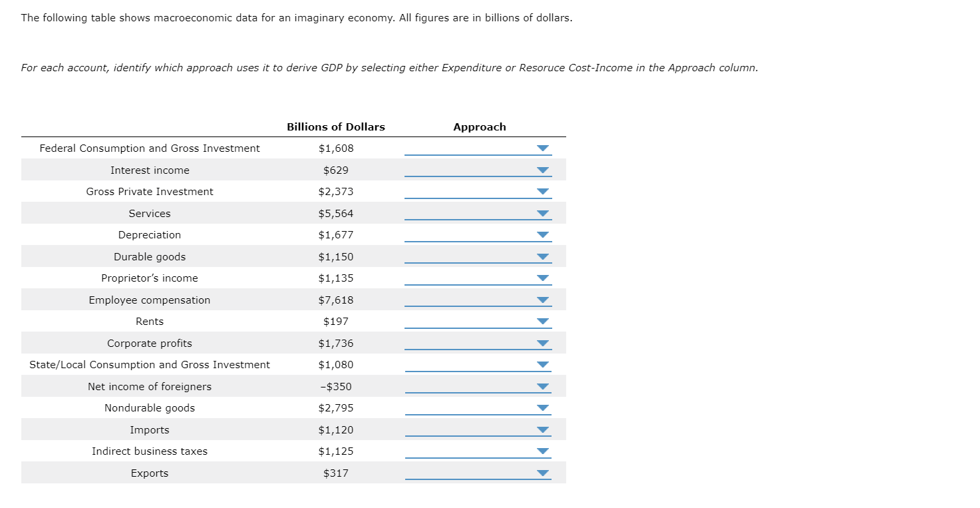The image size is (980, 508).
Task: Click the dropdown arrow next to Rents
Action: (542, 321)
